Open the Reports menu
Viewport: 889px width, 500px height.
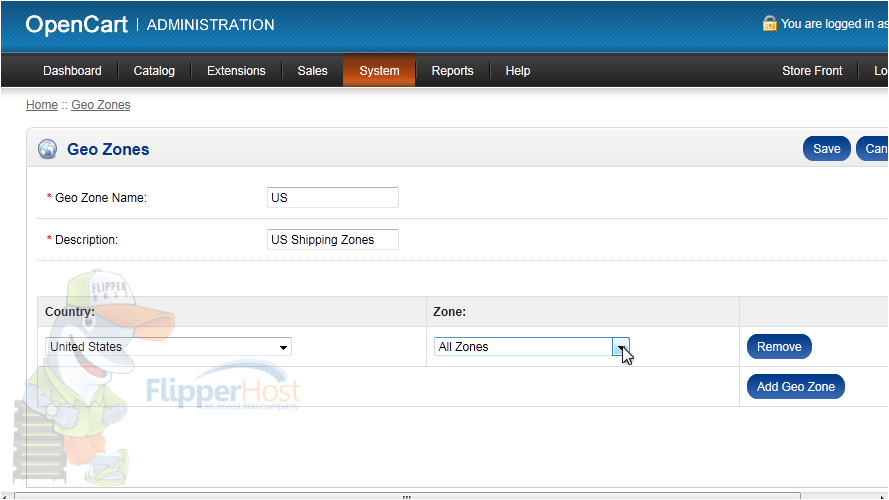452,71
